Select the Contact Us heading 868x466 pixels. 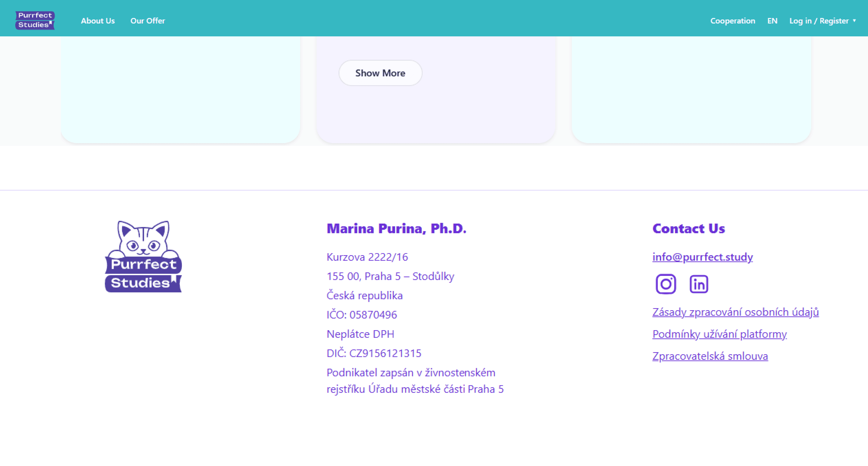(x=689, y=229)
